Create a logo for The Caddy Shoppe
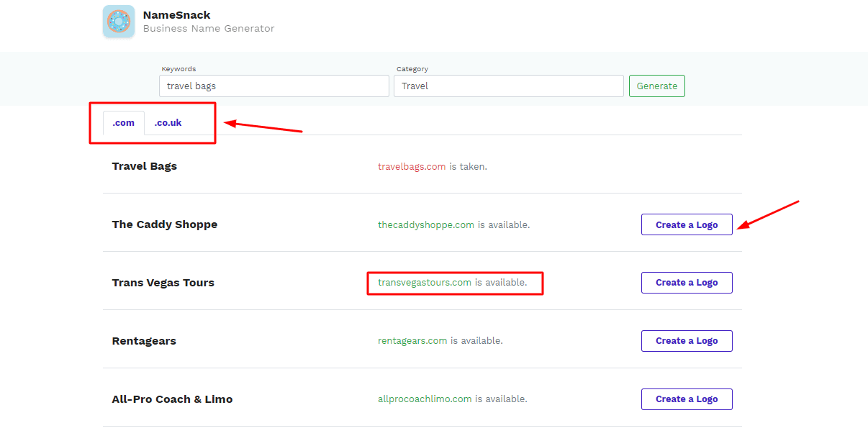868x441 pixels. coord(687,224)
